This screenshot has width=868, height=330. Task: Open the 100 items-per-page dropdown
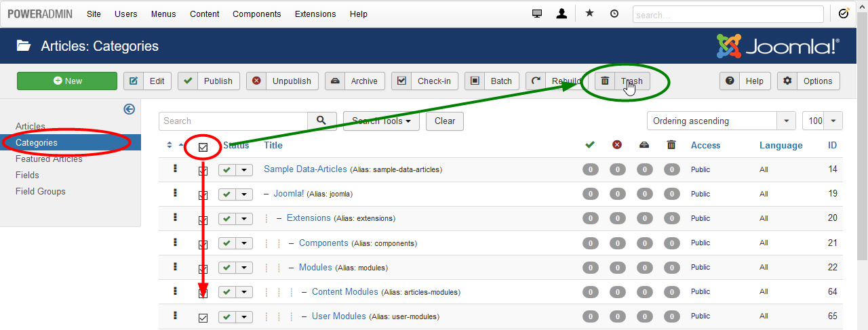pos(822,121)
